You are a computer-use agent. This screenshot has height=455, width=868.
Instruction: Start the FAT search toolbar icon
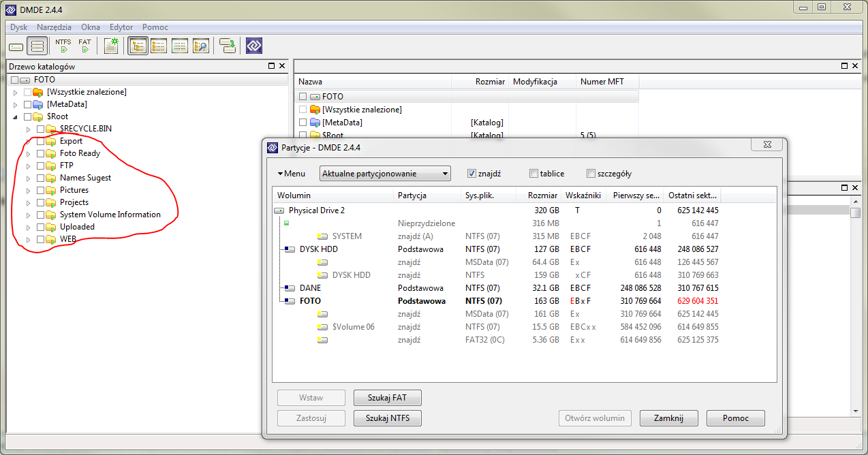click(x=84, y=46)
